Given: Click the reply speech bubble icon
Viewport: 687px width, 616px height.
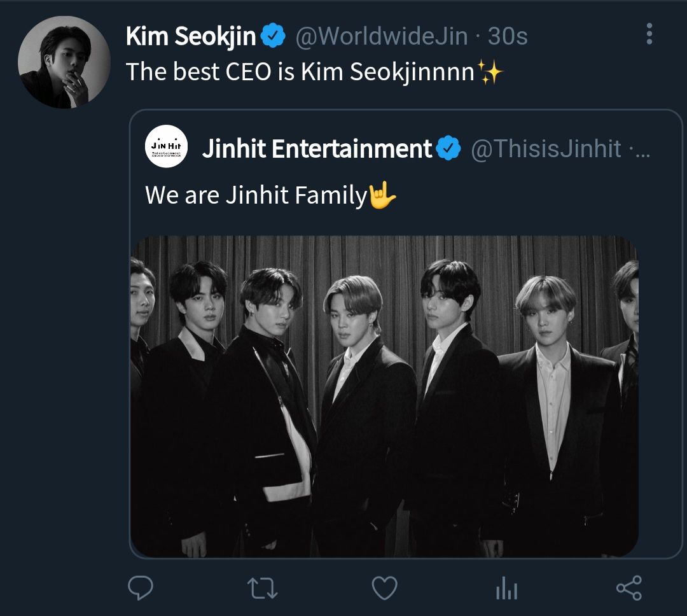Looking at the screenshot, I should (x=140, y=588).
